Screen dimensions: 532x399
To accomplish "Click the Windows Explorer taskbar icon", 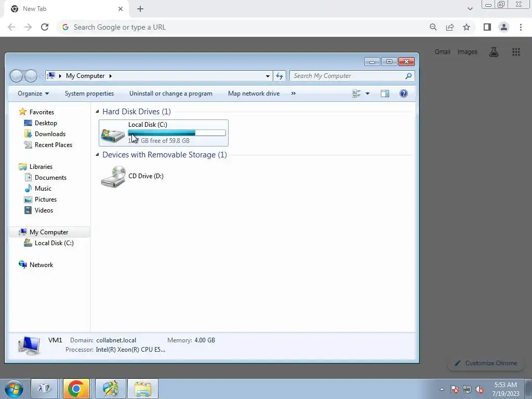I will point(143,389).
